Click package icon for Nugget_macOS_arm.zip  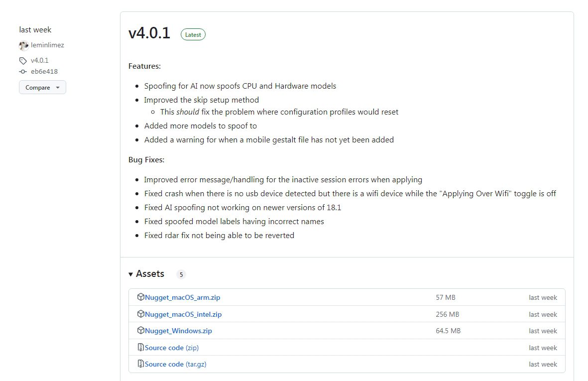click(x=141, y=297)
